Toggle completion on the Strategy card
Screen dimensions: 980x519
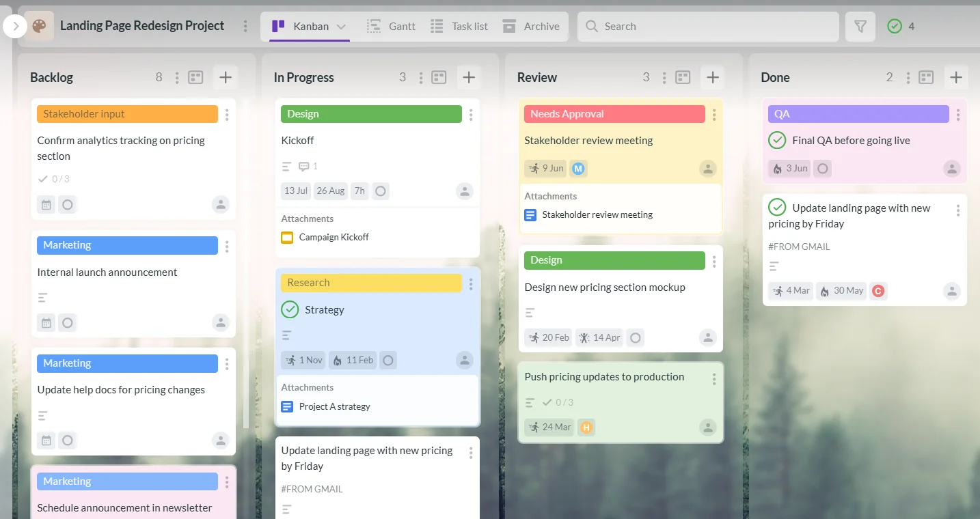(x=290, y=309)
